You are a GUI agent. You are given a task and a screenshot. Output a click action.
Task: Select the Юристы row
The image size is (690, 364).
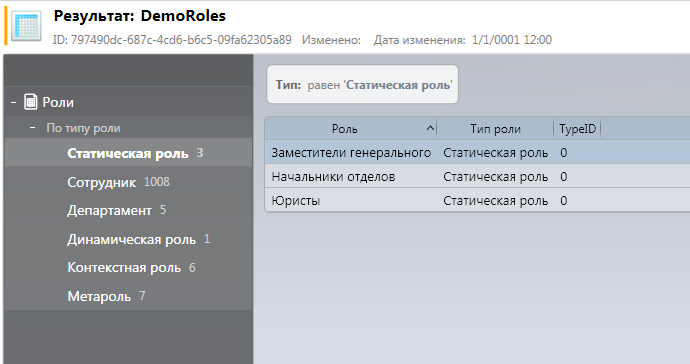tap(477, 201)
